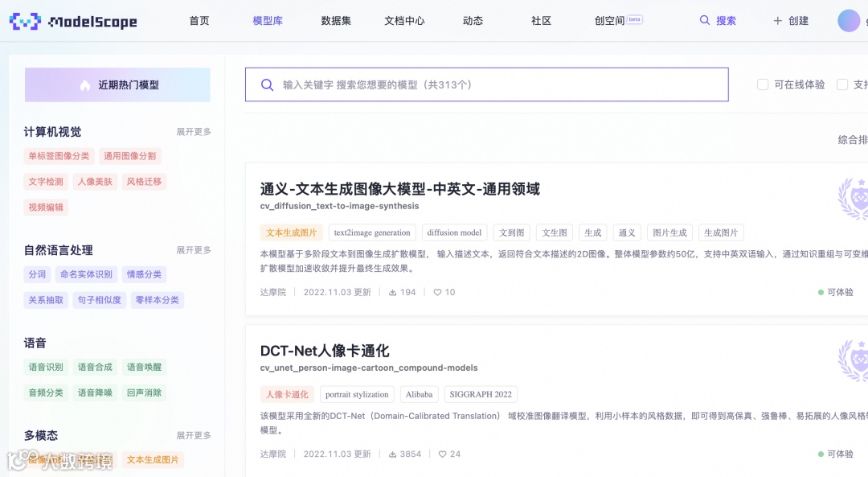
Task: Click the Alibaba tag
Action: point(419,394)
